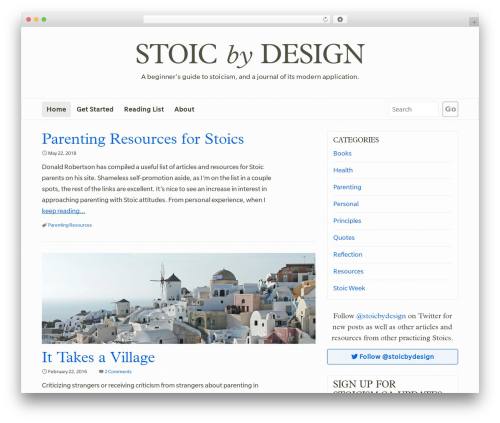Select the Health category
The width and height of the screenshot is (500, 423).
[343, 170]
